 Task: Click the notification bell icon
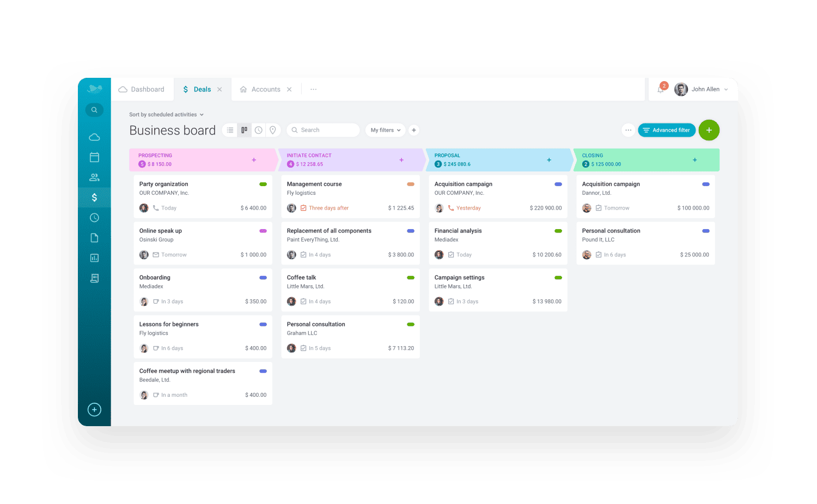(x=660, y=89)
